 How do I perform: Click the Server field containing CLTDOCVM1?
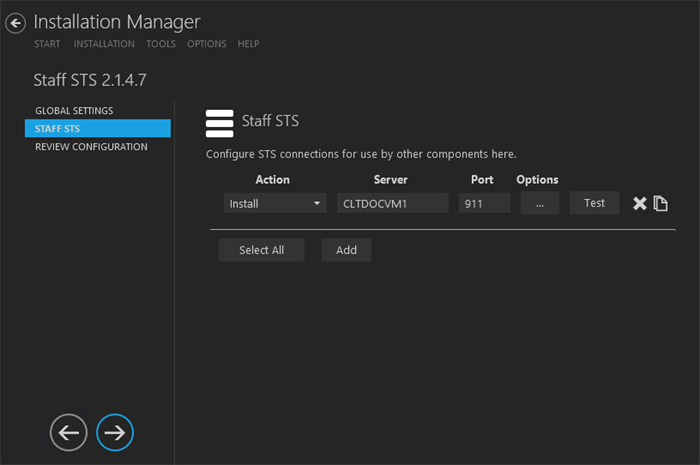(392, 203)
